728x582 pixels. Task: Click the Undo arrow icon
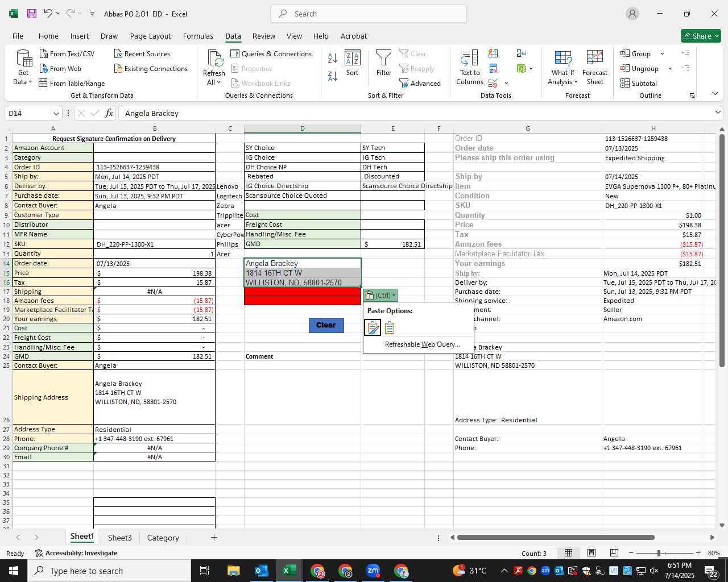pyautogui.click(x=48, y=14)
